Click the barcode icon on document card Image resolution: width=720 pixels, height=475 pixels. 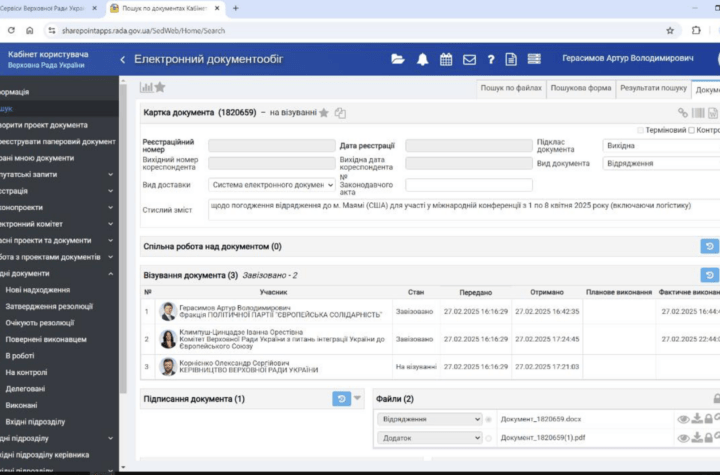tap(698, 113)
